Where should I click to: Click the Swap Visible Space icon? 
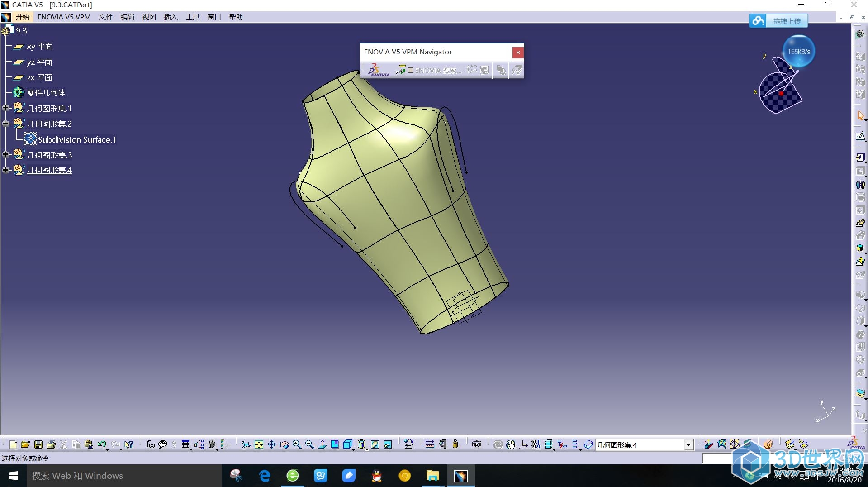tap(388, 444)
